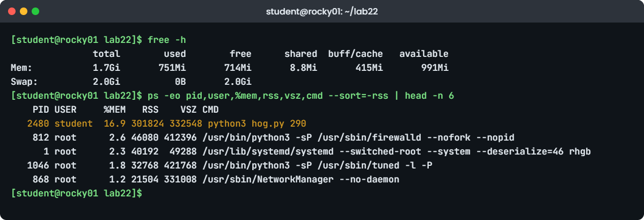The image size is (644, 220).
Task: Select Mem used value 751Mi
Action: 172,68
